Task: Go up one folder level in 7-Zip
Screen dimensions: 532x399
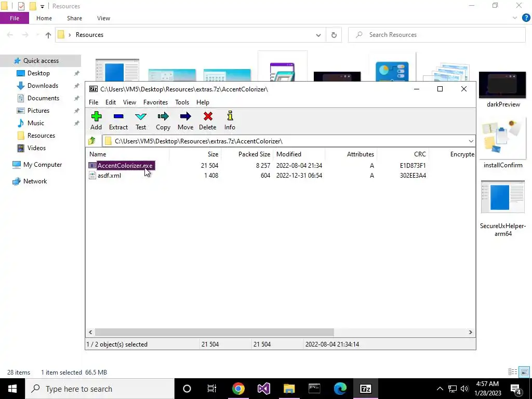Action: (92, 141)
